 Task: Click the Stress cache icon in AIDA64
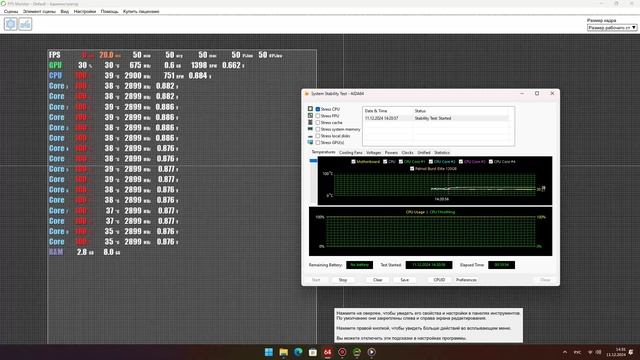tap(310, 122)
